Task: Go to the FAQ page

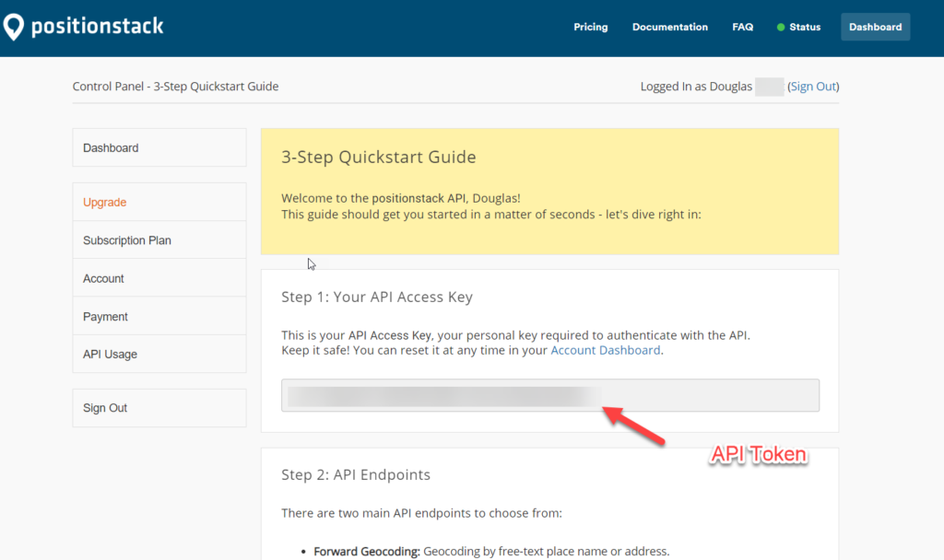Action: (742, 27)
